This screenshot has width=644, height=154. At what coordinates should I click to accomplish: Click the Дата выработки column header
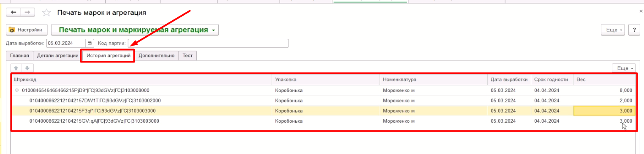(509, 79)
